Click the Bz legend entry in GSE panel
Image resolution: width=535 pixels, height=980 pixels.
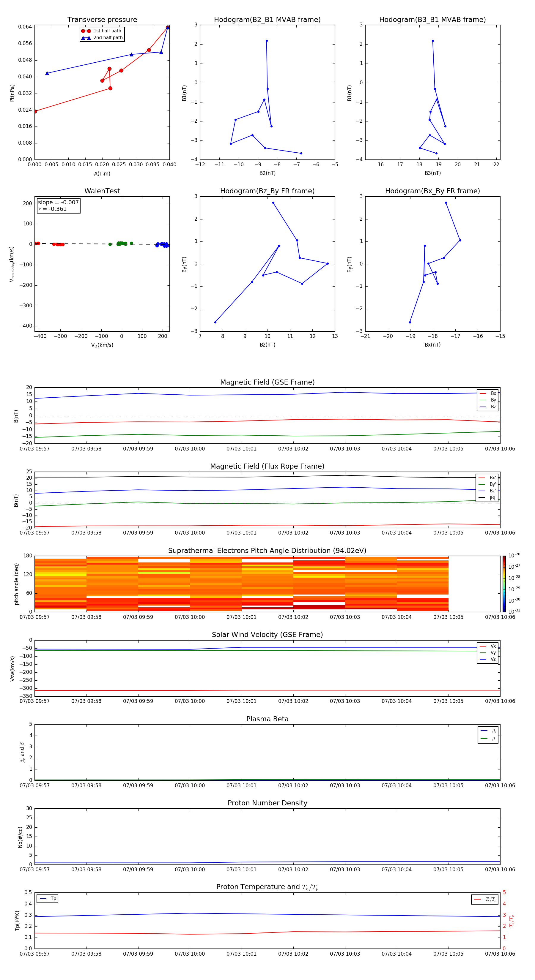tap(488, 407)
